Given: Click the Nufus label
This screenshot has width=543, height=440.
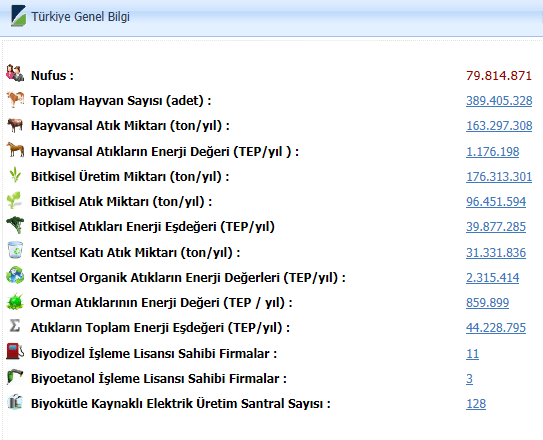Looking at the screenshot, I should [x=52, y=75].
